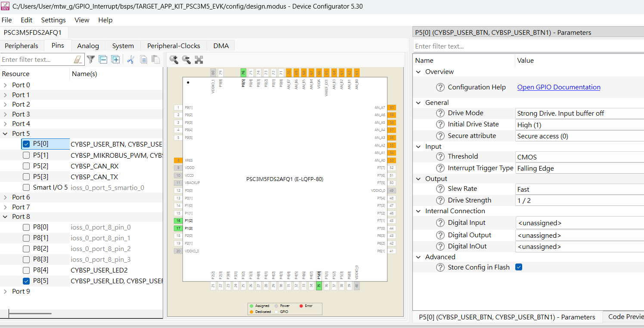Open the Drive Mode value dropdown

(579, 113)
